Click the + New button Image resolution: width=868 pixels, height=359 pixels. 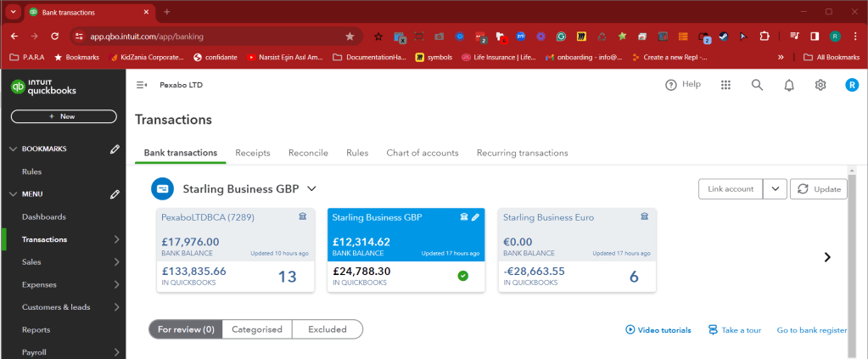pos(64,116)
